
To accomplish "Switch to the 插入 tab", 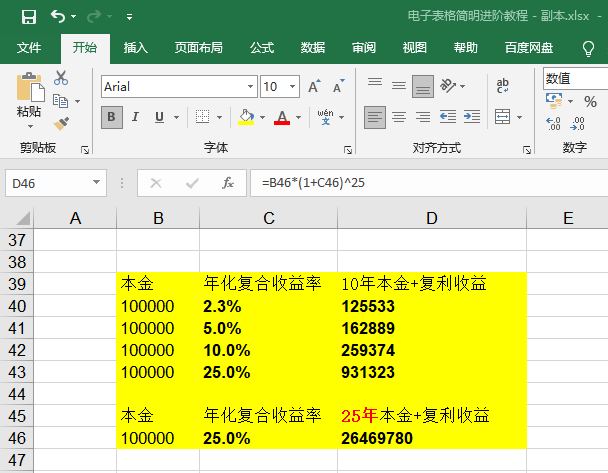I will pyautogui.click(x=135, y=48).
